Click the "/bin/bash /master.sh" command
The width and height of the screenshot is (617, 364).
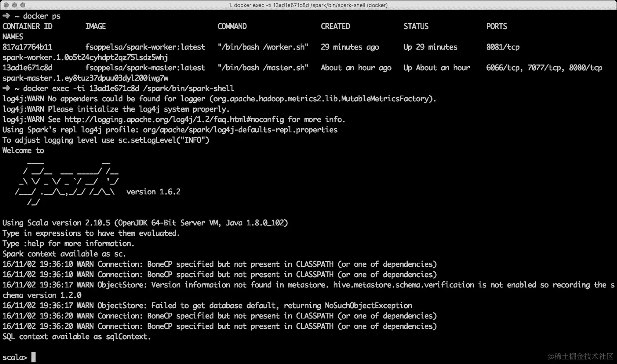coord(263,67)
